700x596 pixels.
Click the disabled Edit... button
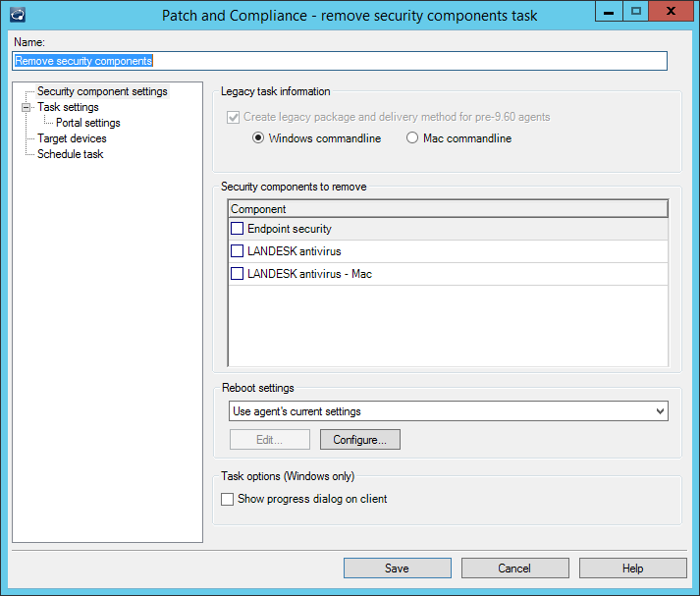tap(270, 440)
